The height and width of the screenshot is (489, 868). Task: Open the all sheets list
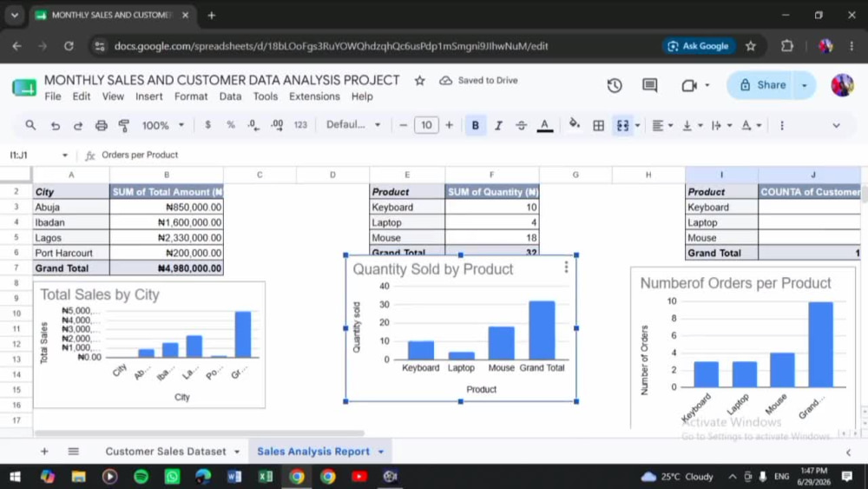tap(73, 452)
